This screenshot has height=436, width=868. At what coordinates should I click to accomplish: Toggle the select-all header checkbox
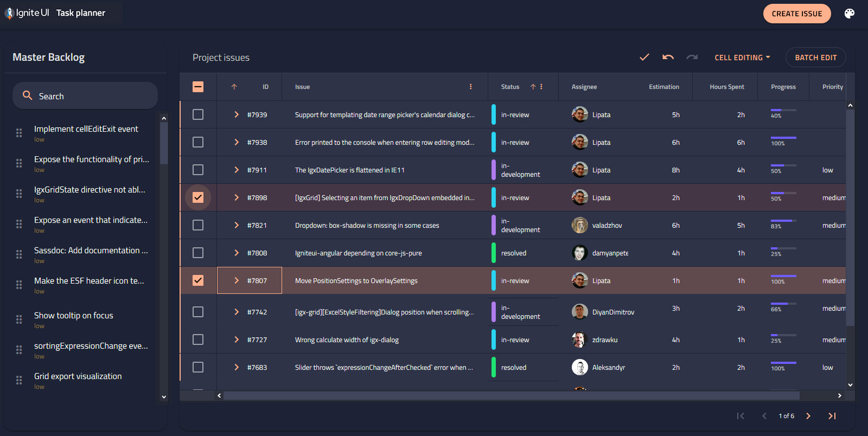pos(198,87)
